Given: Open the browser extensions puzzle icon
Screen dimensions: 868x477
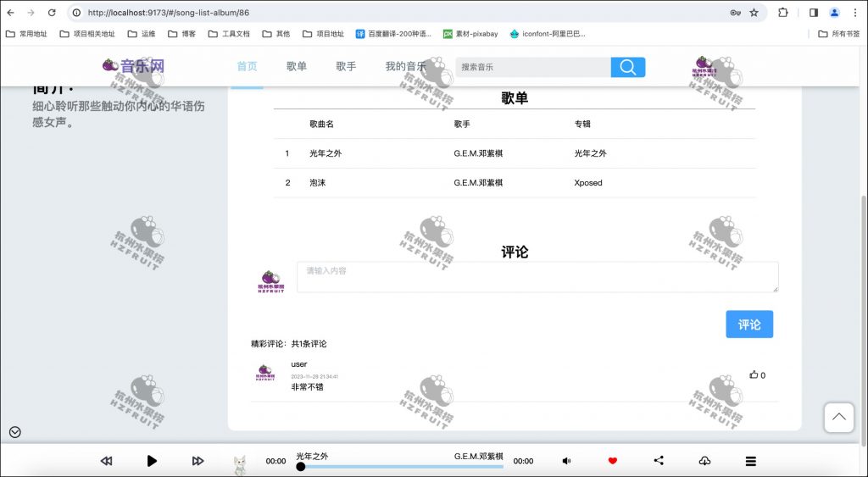Looking at the screenshot, I should 782,12.
